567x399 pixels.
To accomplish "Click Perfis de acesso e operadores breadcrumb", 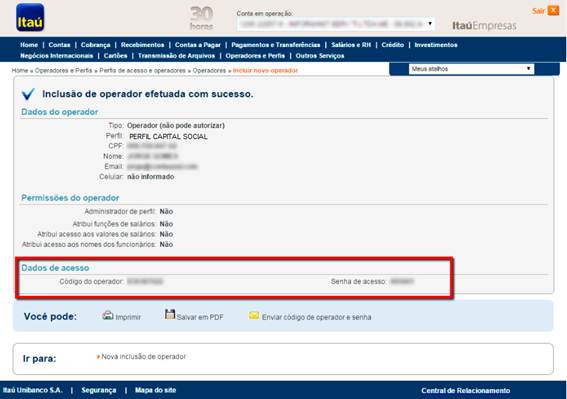I will click(x=142, y=71).
